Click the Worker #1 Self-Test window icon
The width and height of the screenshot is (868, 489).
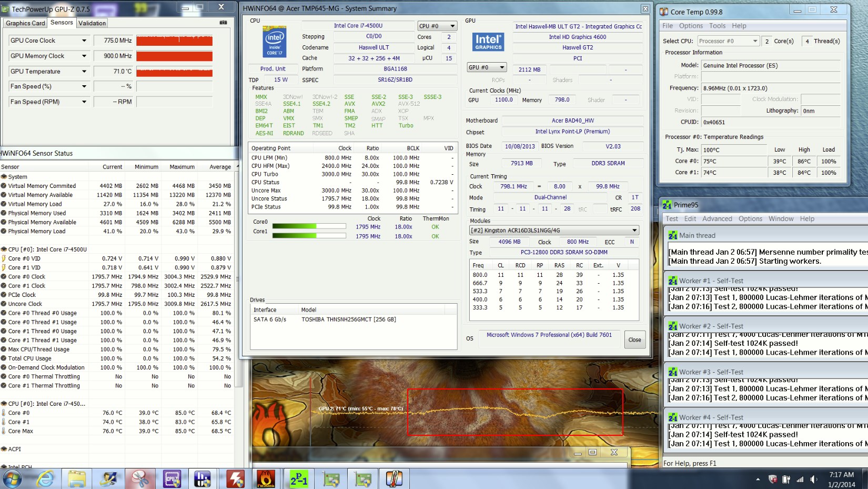click(672, 281)
